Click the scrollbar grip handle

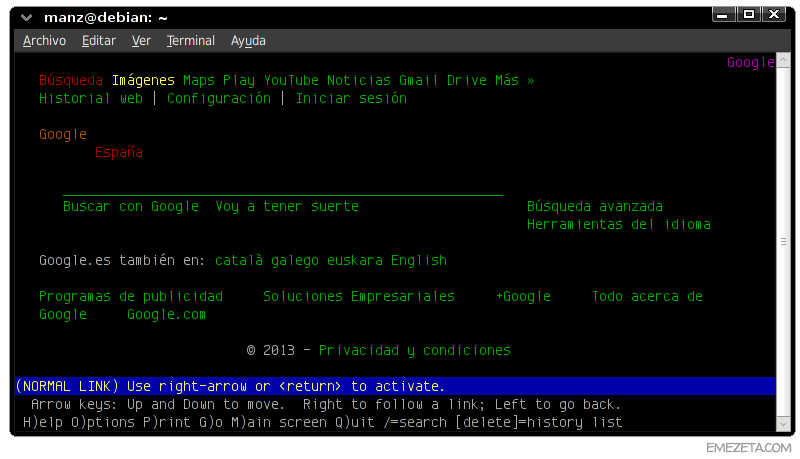(783, 242)
